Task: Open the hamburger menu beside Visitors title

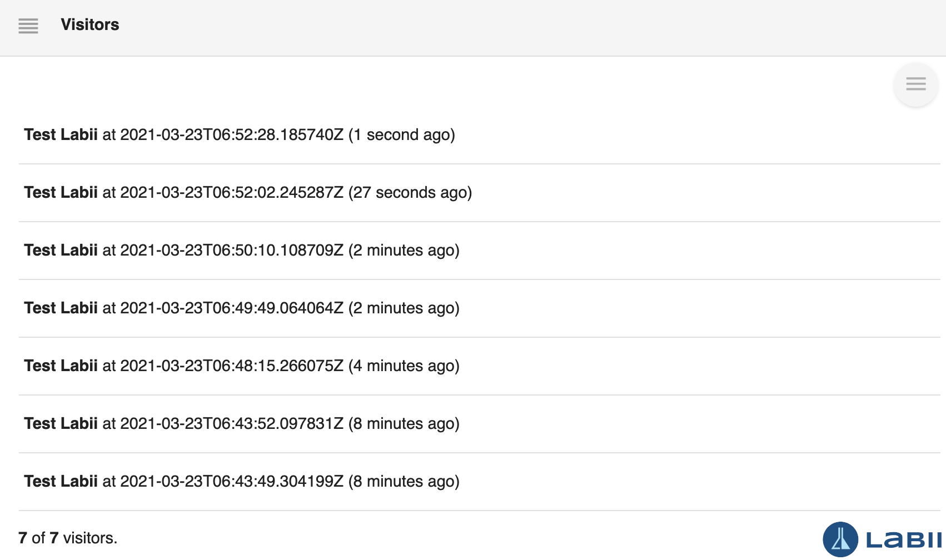Action: 28,26
